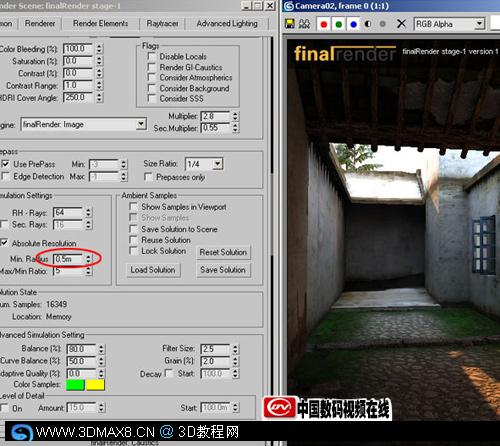Click the Filter Size 2.5 field

[215, 349]
